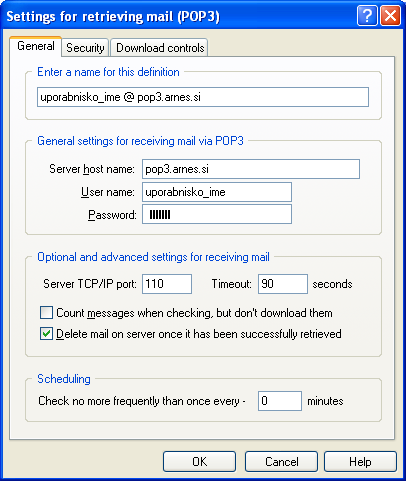
Task: Focus the Server host name field
Action: coord(251,169)
